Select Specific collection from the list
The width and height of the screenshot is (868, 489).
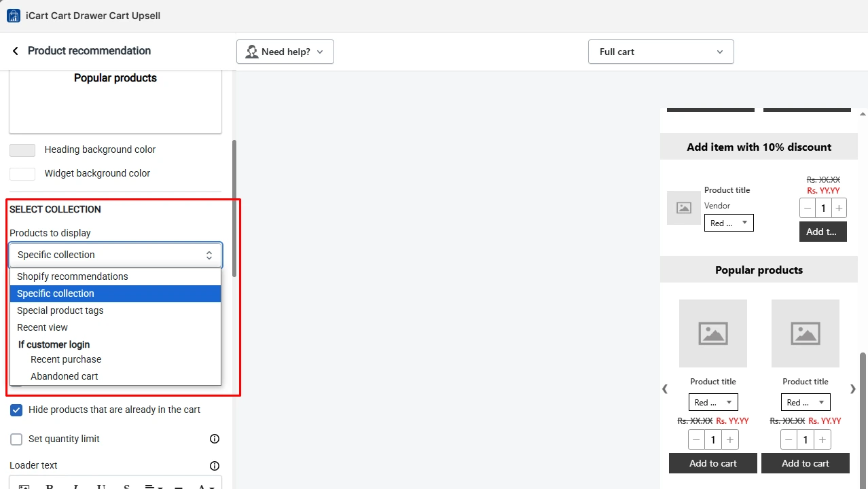[115, 293]
